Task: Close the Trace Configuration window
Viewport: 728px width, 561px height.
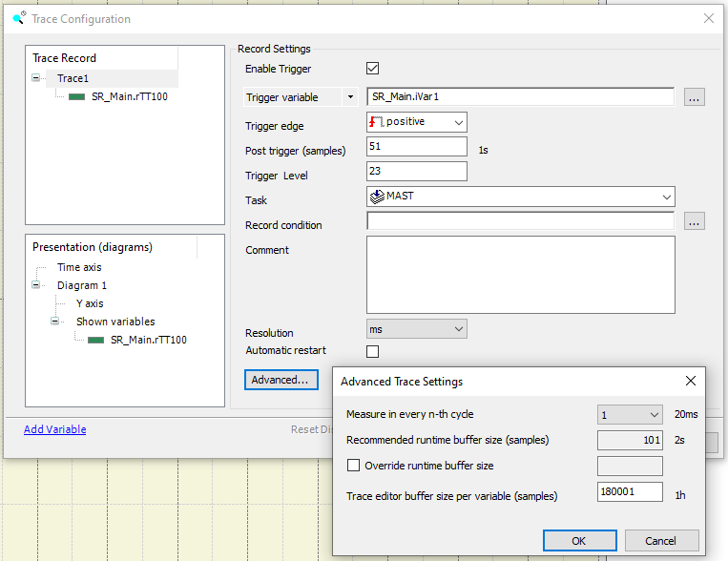Action: point(708,18)
